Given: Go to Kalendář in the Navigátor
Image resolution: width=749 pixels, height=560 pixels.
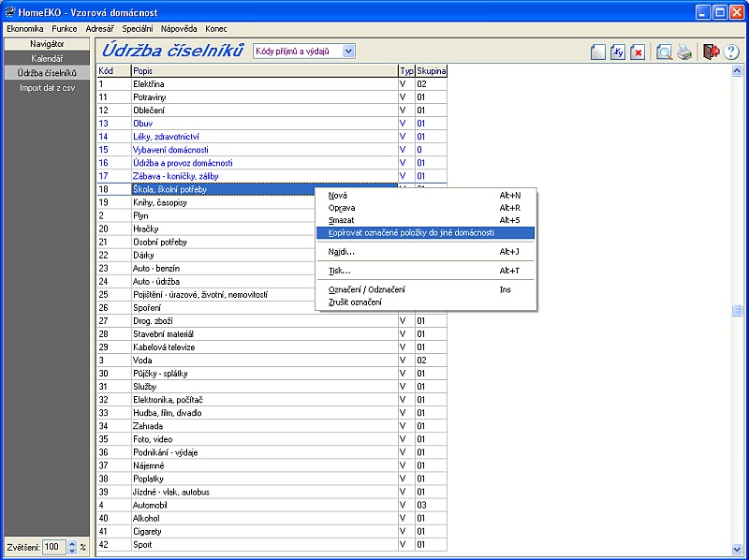Looking at the screenshot, I should pyautogui.click(x=47, y=58).
